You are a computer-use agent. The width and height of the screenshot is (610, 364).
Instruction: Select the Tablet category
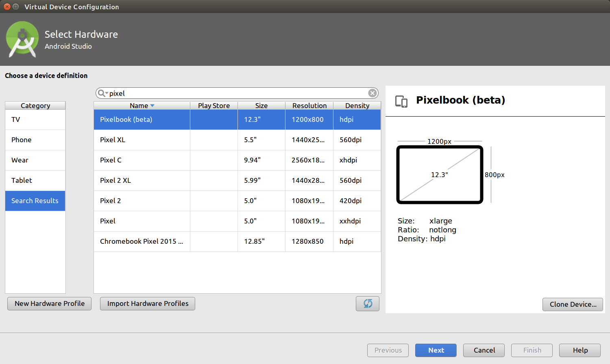35,180
